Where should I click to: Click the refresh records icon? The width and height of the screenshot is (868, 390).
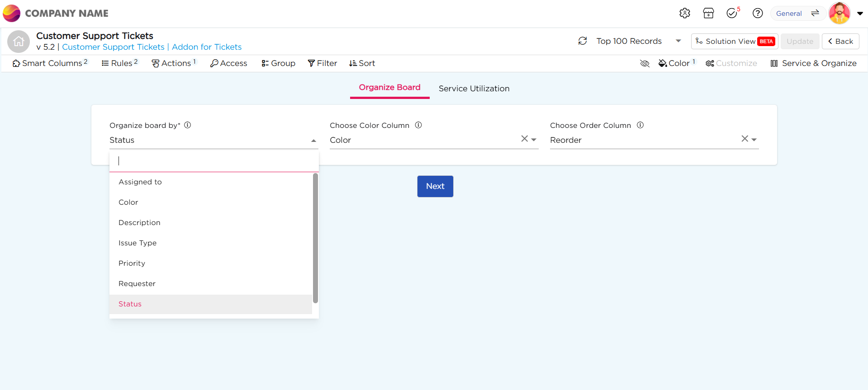point(583,41)
